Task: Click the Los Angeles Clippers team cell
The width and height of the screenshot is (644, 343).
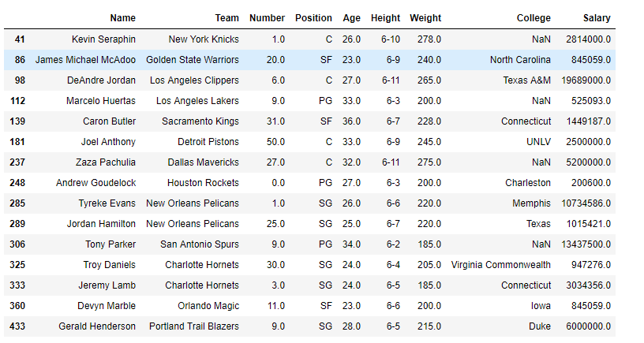Action: [194, 80]
